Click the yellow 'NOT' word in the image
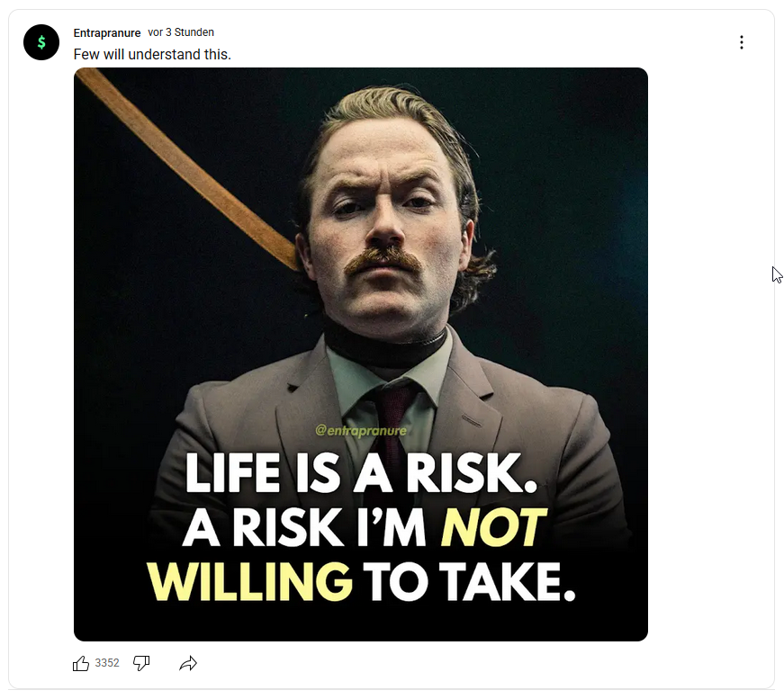The width and height of the screenshot is (784, 699). tap(493, 527)
